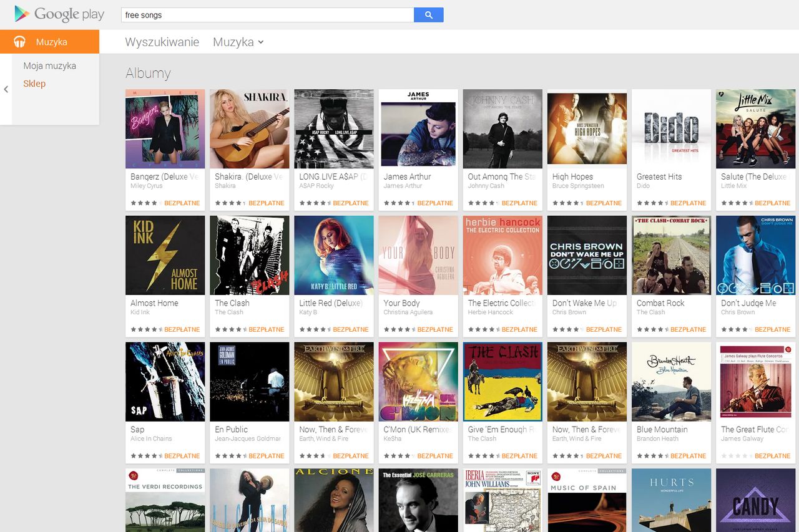Image resolution: width=799 pixels, height=532 pixels.
Task: Click the Albumy section heading
Action: point(148,73)
